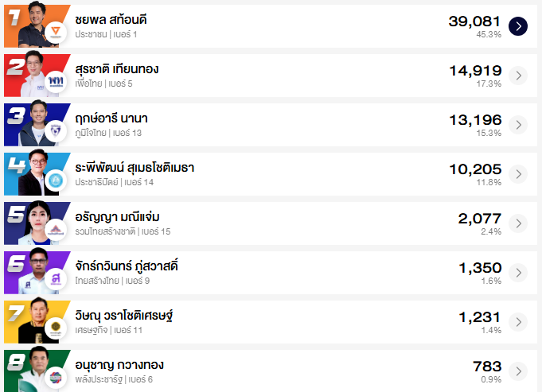The height and width of the screenshot is (392, 542).
Task: Click the name อนุชาญ กวางทอง
Action: (119, 365)
